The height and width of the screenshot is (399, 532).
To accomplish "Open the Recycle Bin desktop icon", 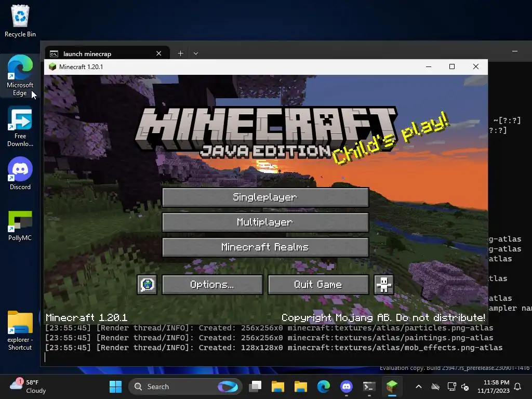I will 20,21.
